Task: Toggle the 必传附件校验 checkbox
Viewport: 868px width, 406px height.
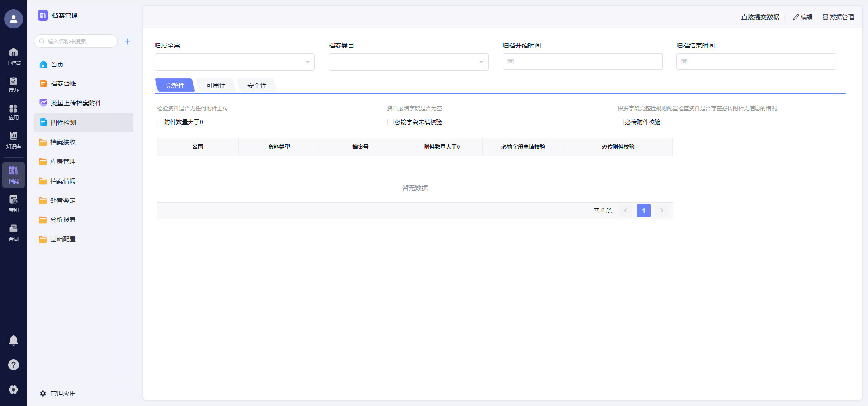Action: coord(621,122)
